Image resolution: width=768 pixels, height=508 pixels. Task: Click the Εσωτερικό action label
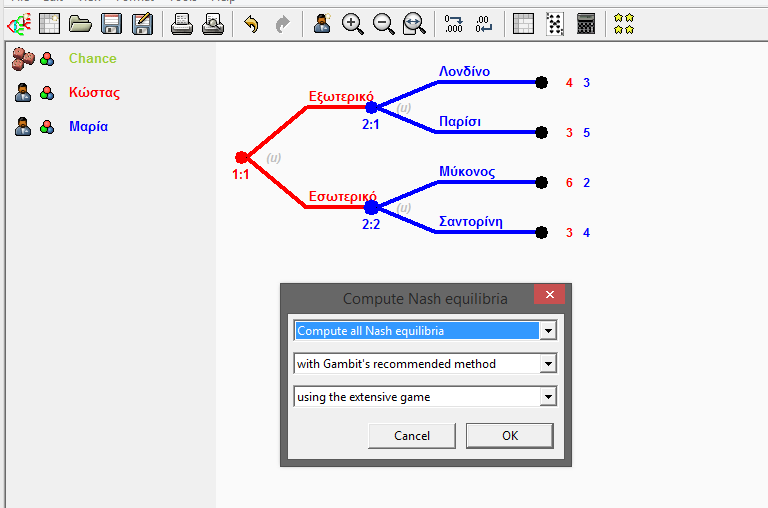click(343, 196)
